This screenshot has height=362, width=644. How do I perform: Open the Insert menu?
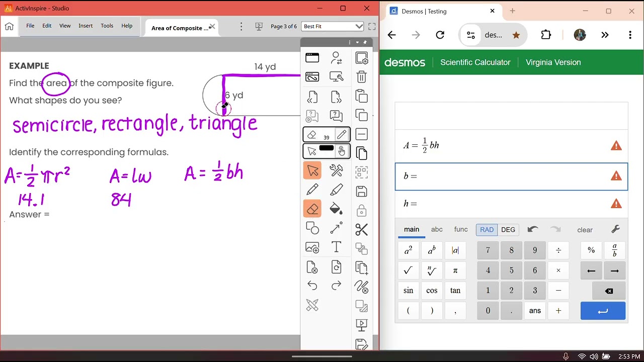coord(86,26)
